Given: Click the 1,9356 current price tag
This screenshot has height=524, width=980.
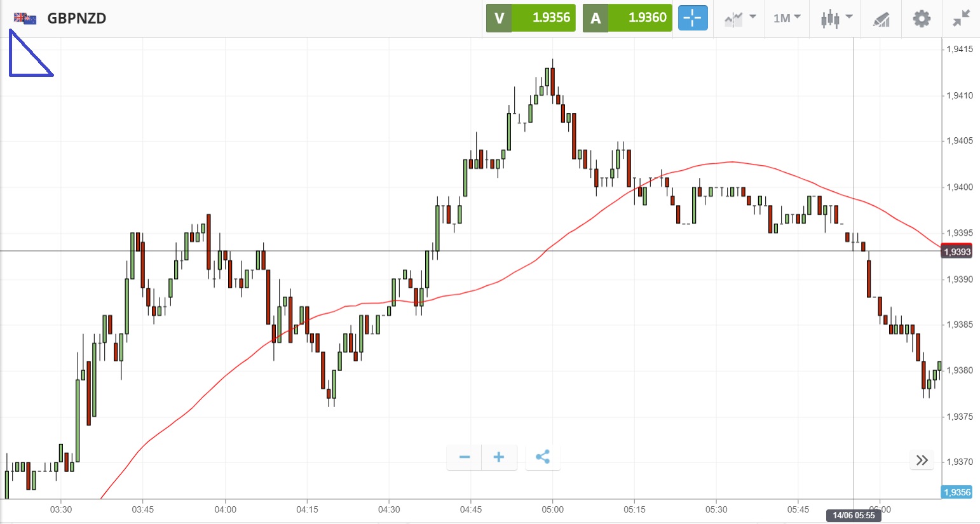Looking at the screenshot, I should (956, 492).
